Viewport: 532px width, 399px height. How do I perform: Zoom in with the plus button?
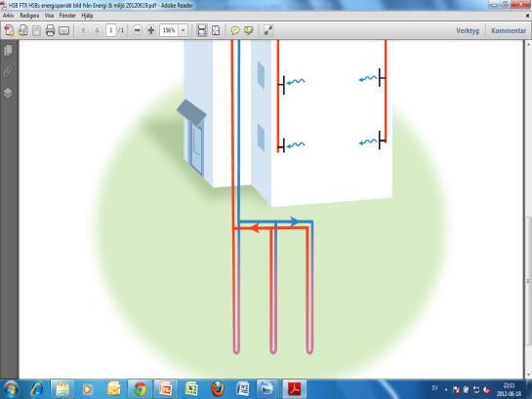[x=151, y=30]
